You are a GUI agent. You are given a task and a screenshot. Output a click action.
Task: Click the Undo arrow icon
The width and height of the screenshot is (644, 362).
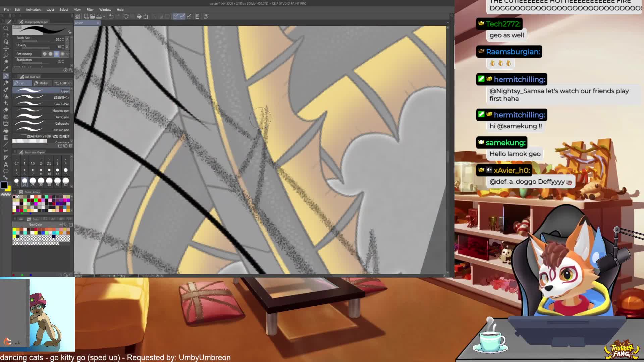(111, 16)
